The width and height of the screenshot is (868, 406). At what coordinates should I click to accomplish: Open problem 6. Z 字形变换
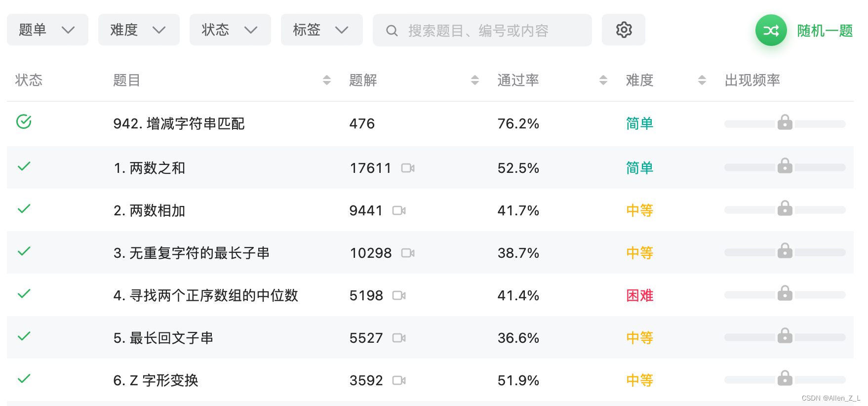click(x=156, y=380)
